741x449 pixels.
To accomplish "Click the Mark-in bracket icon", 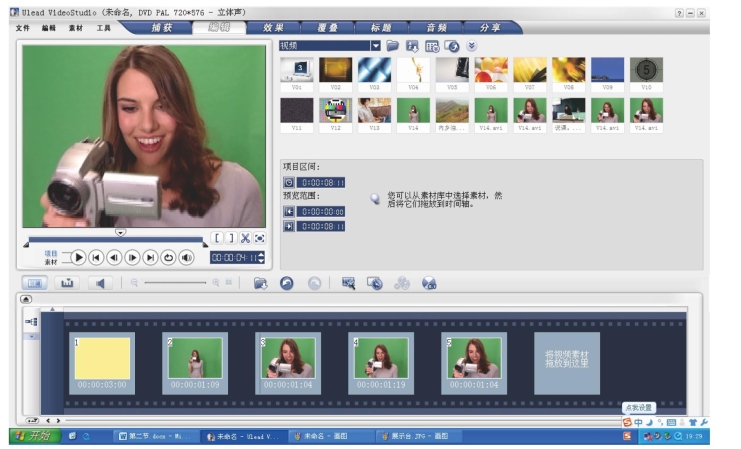I will 216,238.
